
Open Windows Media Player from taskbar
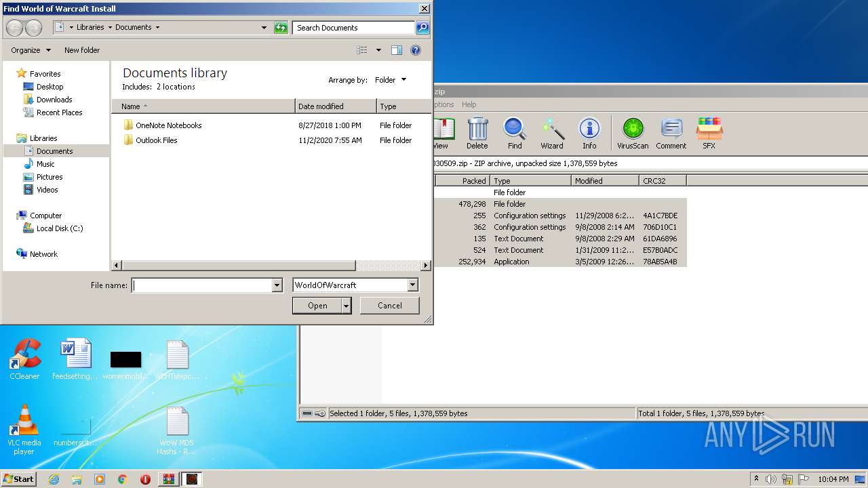point(100,479)
